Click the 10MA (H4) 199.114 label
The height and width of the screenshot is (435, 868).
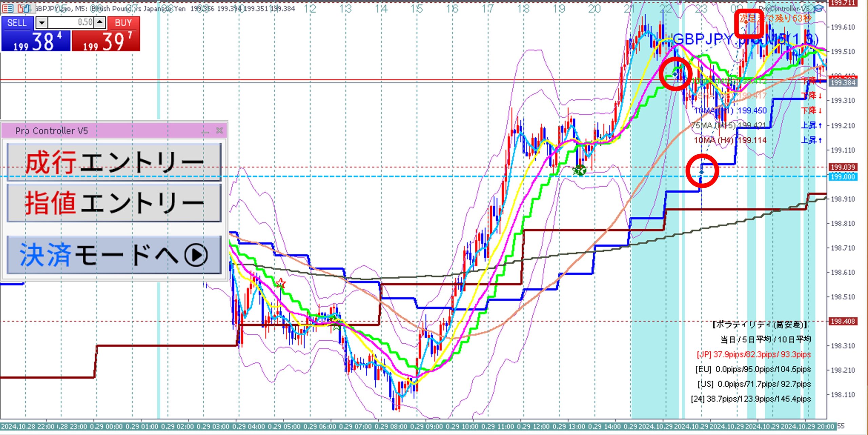coord(730,140)
